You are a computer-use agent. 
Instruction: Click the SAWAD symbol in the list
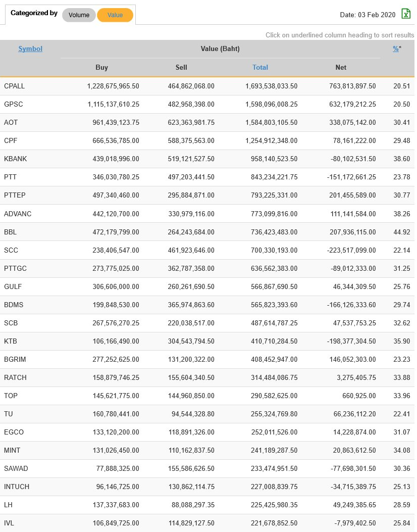click(x=16, y=468)
